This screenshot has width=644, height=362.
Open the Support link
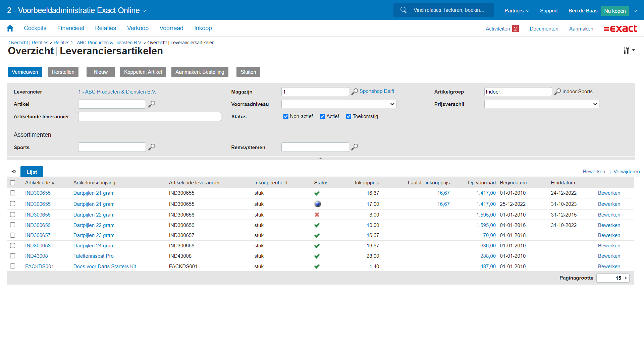(549, 11)
